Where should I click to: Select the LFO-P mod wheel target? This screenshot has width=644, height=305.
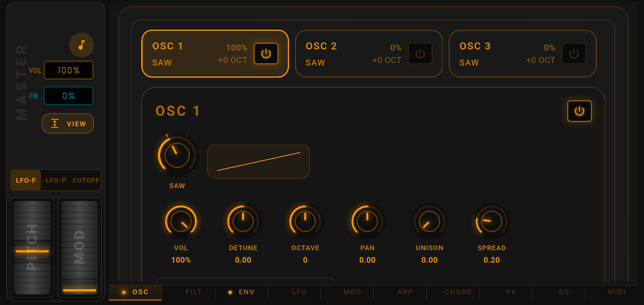(56, 180)
